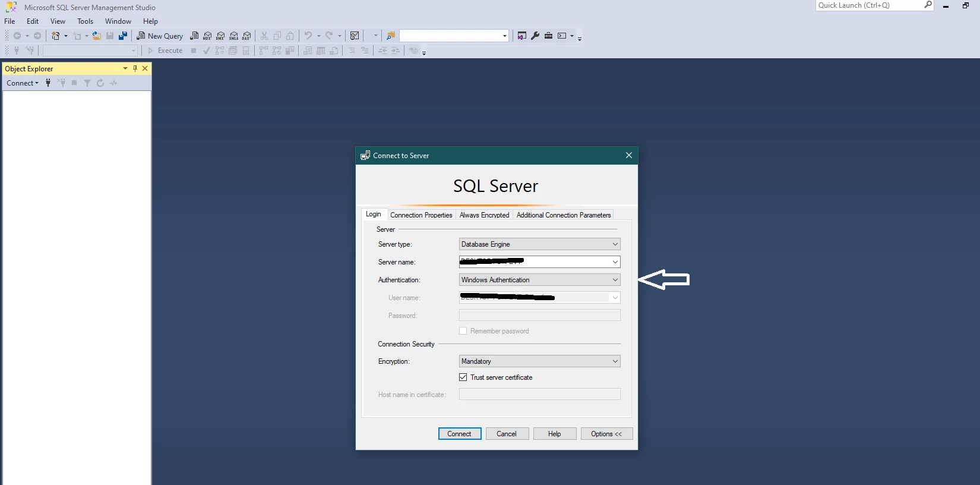Screen dimensions: 980x485
Task: Click the Options << button
Action: point(606,434)
